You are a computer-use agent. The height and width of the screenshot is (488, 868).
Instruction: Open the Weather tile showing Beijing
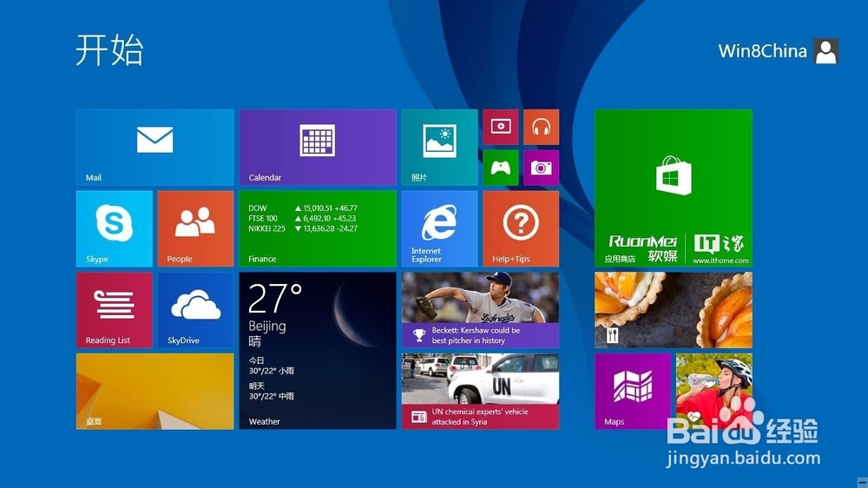pyautogui.click(x=318, y=351)
